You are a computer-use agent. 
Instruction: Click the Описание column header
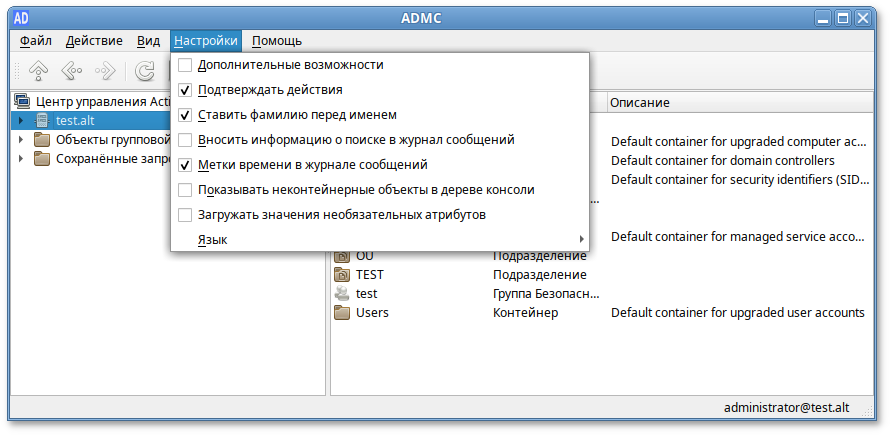pos(740,103)
